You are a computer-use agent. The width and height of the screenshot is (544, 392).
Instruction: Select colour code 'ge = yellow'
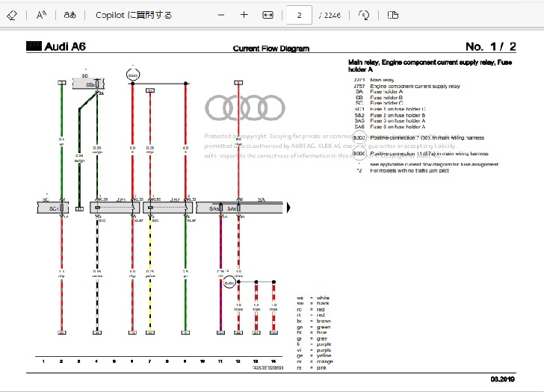[314, 355]
